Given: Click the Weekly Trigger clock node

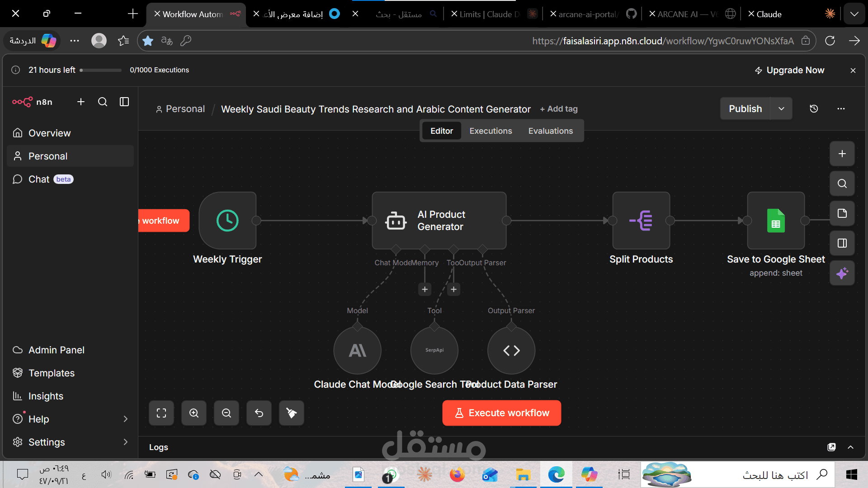Looking at the screenshot, I should (227, 221).
